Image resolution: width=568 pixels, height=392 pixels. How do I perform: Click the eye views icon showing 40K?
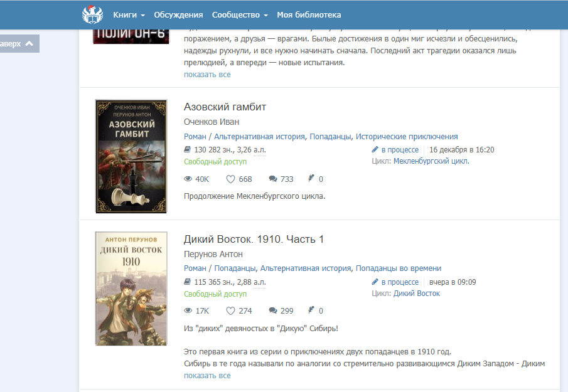click(x=188, y=179)
